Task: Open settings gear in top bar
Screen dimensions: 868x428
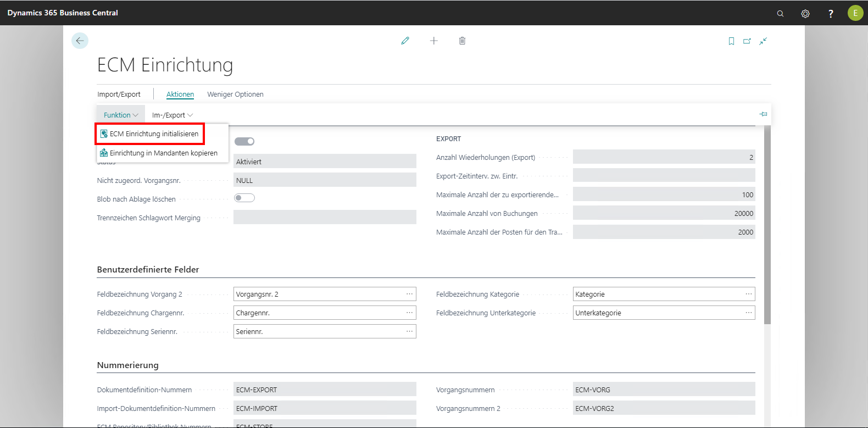Action: tap(805, 13)
